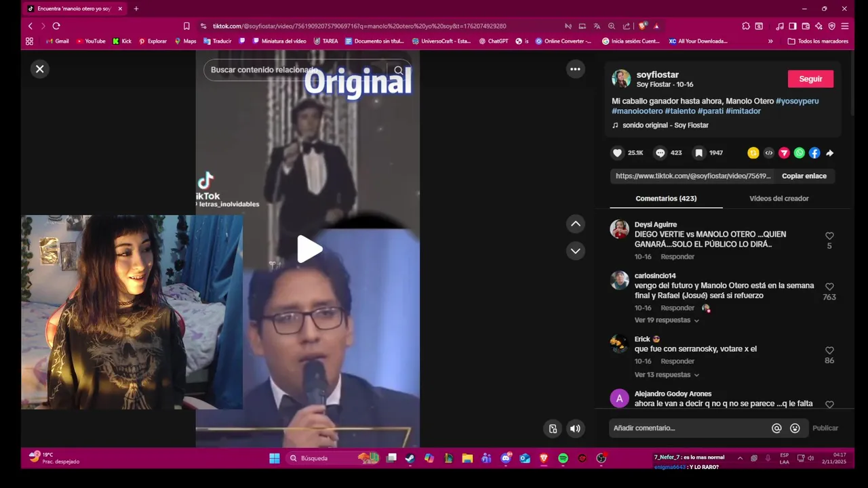Expand Ver 13 respuestas under Erick's comment
Image resolution: width=868 pixels, height=488 pixels.
coord(667,375)
